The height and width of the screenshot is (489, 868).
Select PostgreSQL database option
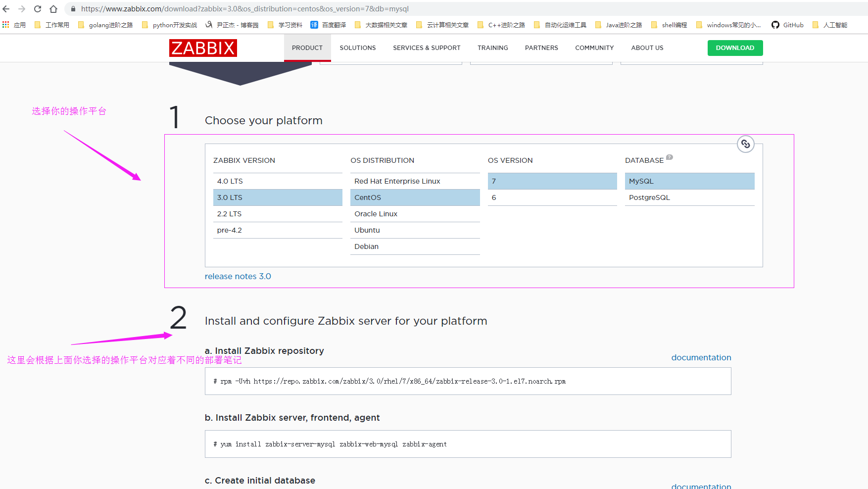pyautogui.click(x=690, y=197)
